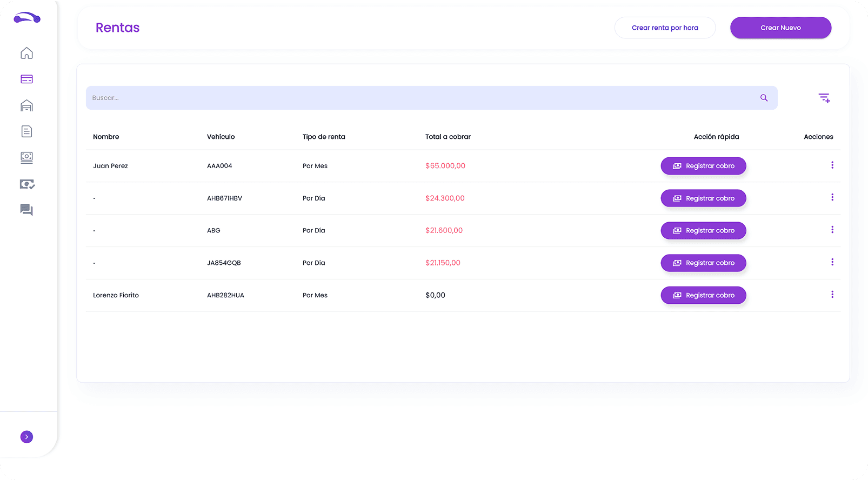
Task: Click Por Día in AHB671HBV row
Action: pos(314,198)
